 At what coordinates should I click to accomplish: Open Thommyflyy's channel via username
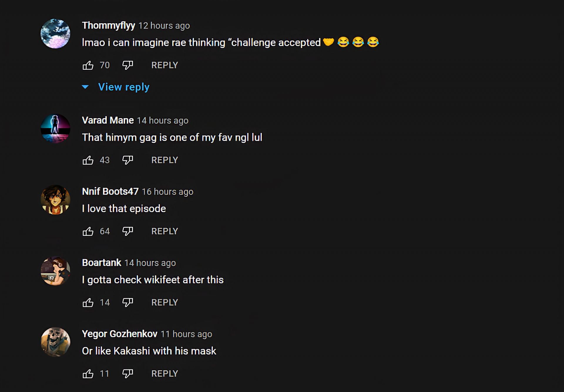tap(108, 26)
